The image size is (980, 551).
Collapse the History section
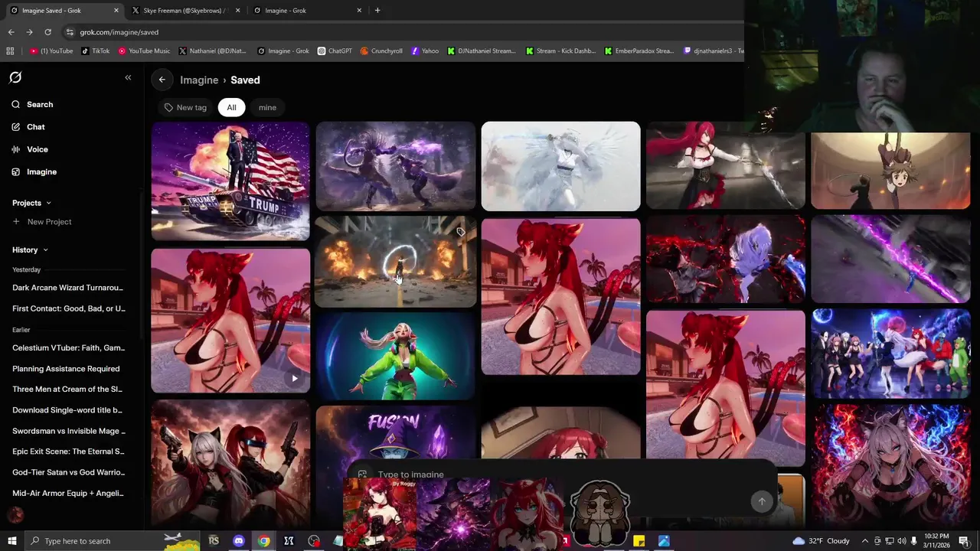30,249
